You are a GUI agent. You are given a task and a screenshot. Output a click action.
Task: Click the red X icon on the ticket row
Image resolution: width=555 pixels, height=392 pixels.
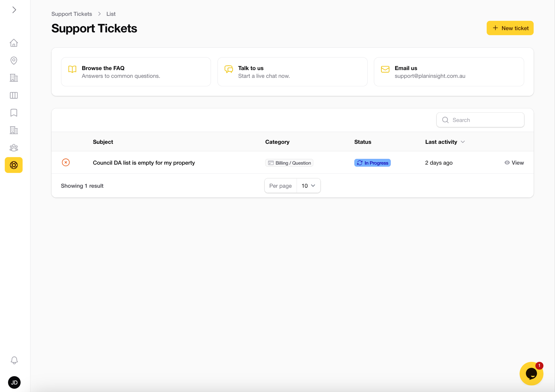click(x=66, y=162)
